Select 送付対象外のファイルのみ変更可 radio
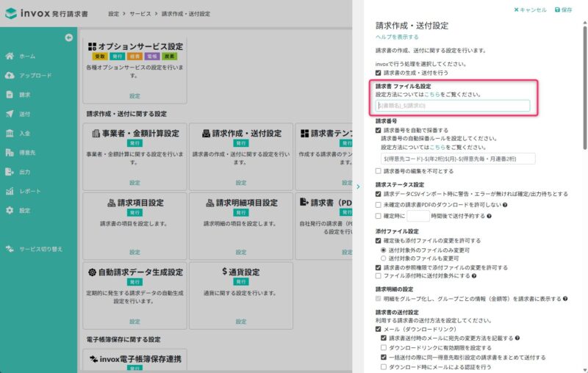 [383, 250]
